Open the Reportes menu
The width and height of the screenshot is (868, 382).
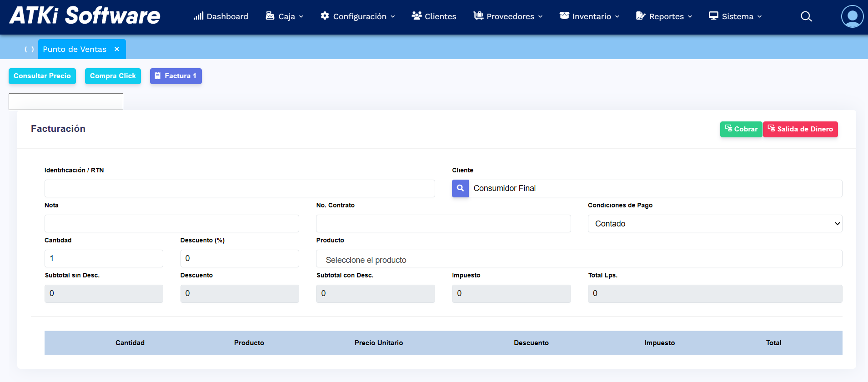[664, 16]
